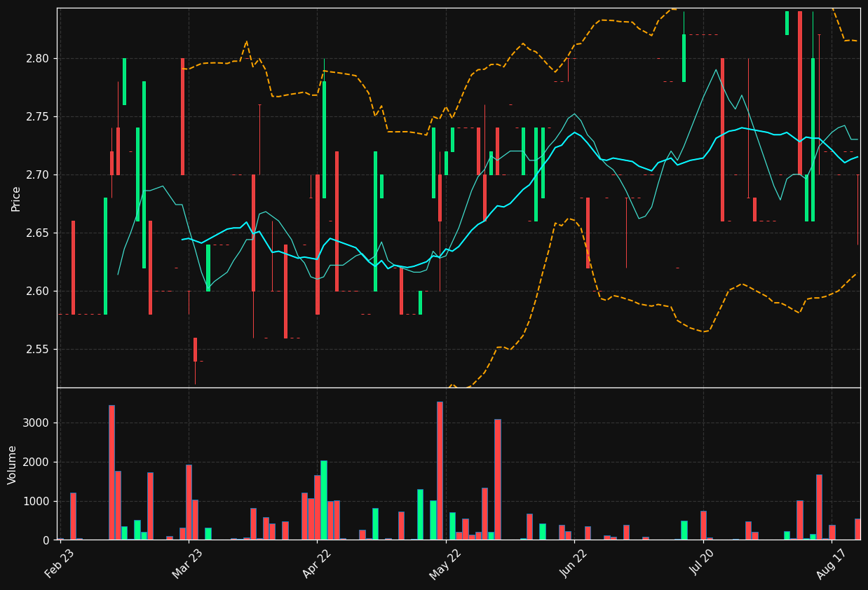Click the 'Volume' y-axis title
868x590 pixels.
[x=12, y=465]
